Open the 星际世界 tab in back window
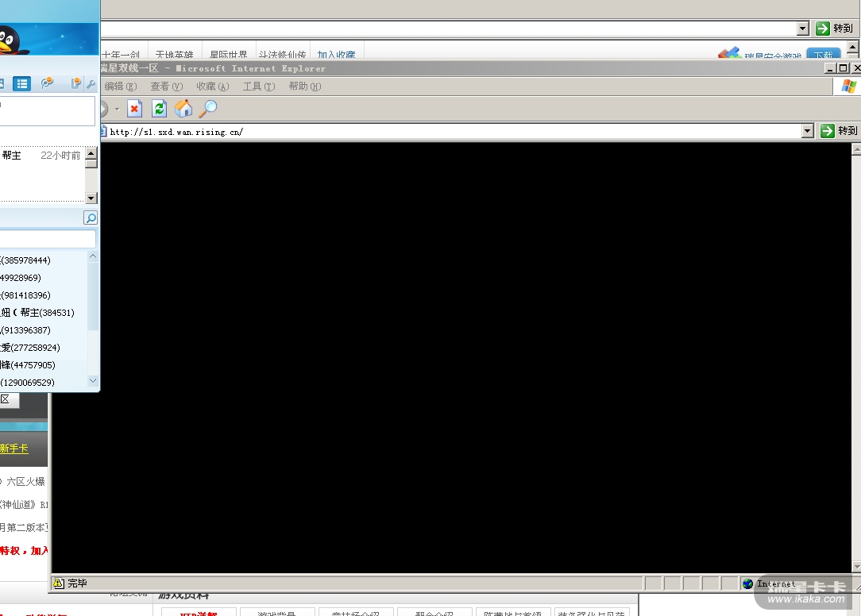Viewport: 861px width, 616px height. (x=229, y=54)
